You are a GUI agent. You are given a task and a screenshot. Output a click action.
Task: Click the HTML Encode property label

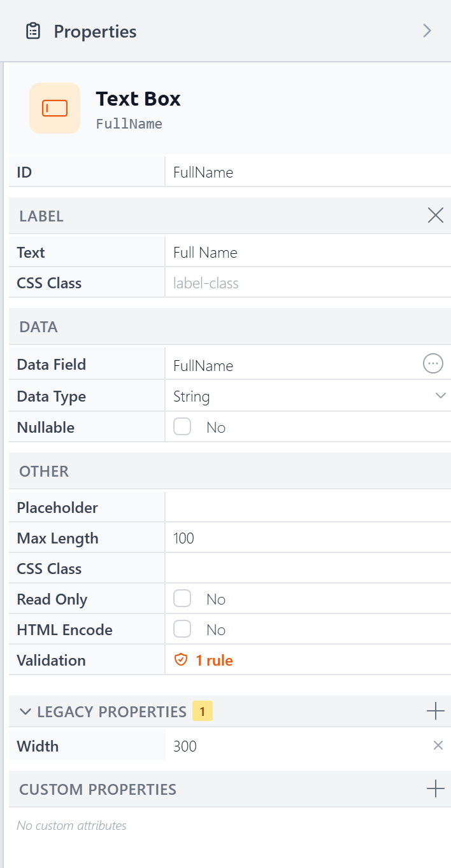point(64,629)
